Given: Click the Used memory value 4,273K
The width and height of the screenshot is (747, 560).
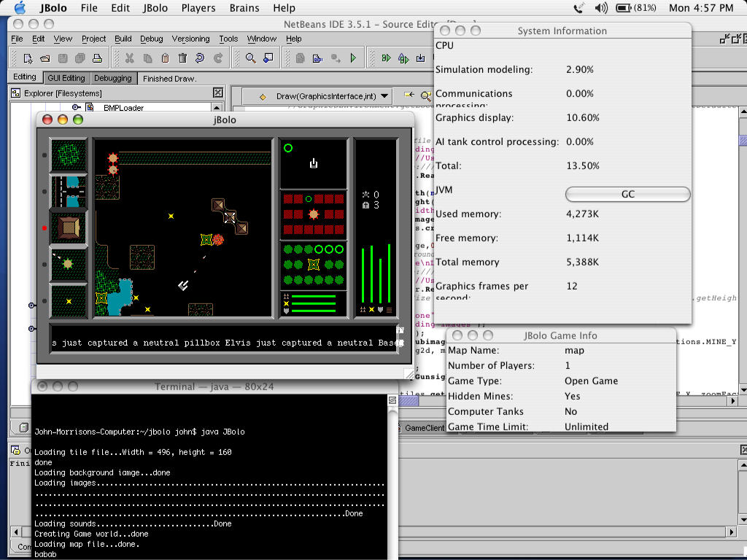Looking at the screenshot, I should (x=582, y=214).
